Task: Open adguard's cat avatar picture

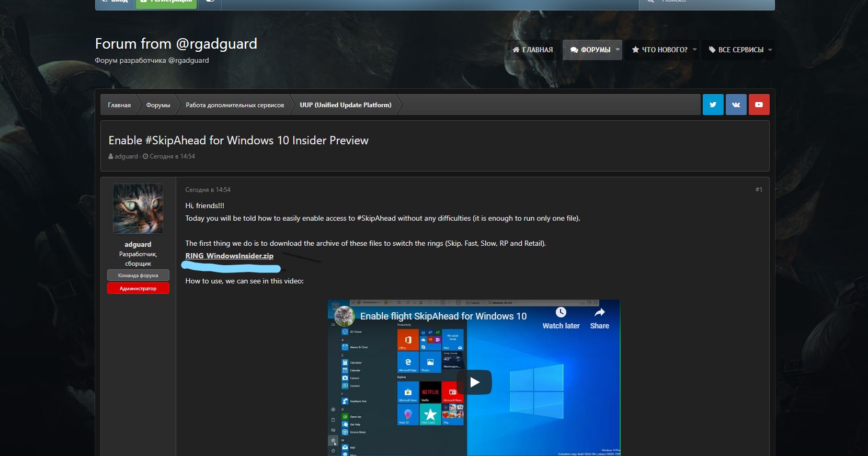Action: pos(138,209)
